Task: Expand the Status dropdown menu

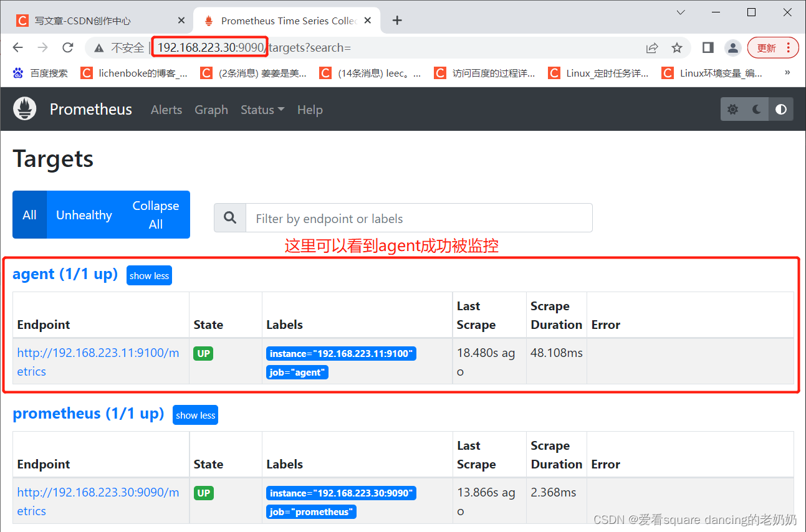Action: [262, 110]
